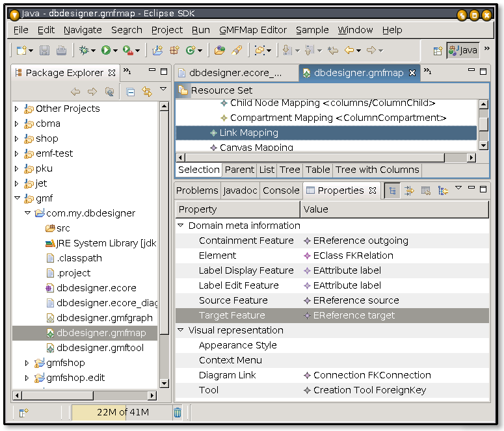Switch to Tree with Columns page
This screenshot has width=504, height=431.
coord(377,170)
